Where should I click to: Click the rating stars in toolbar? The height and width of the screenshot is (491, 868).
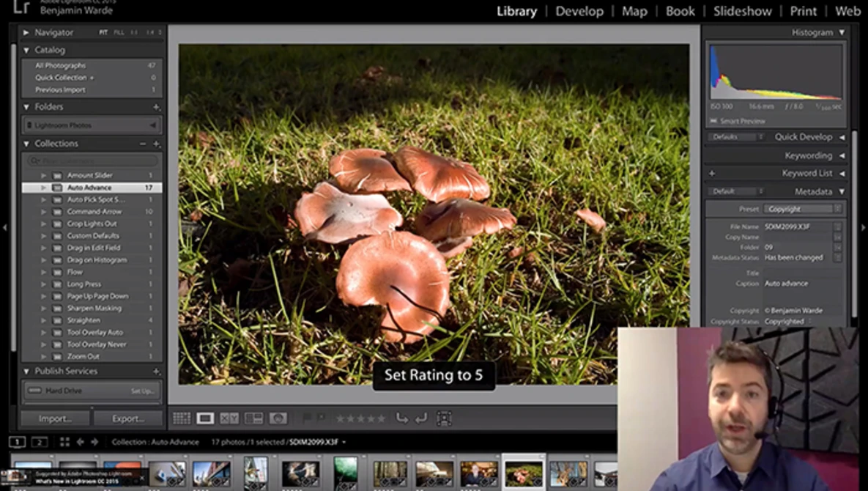click(360, 419)
